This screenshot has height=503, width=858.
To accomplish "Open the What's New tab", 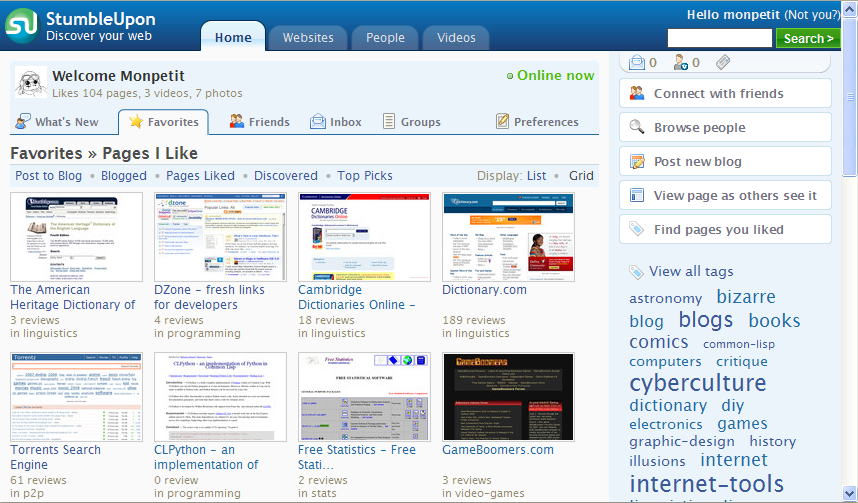I will tap(57, 122).
